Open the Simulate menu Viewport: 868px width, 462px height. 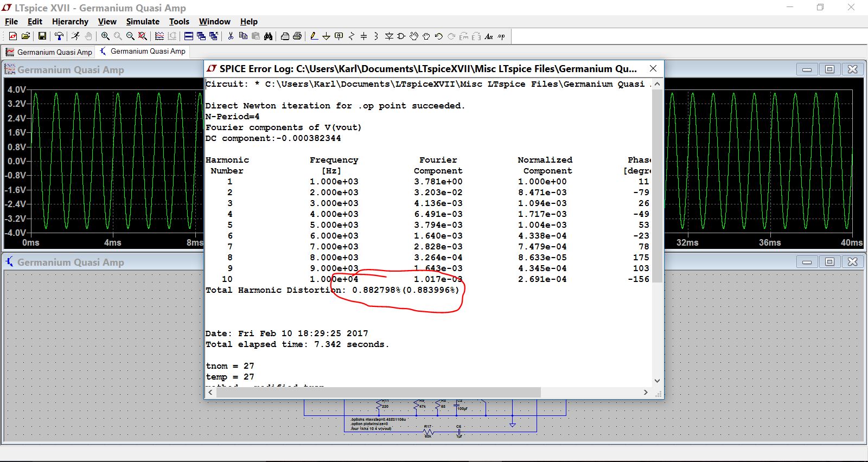coord(143,22)
